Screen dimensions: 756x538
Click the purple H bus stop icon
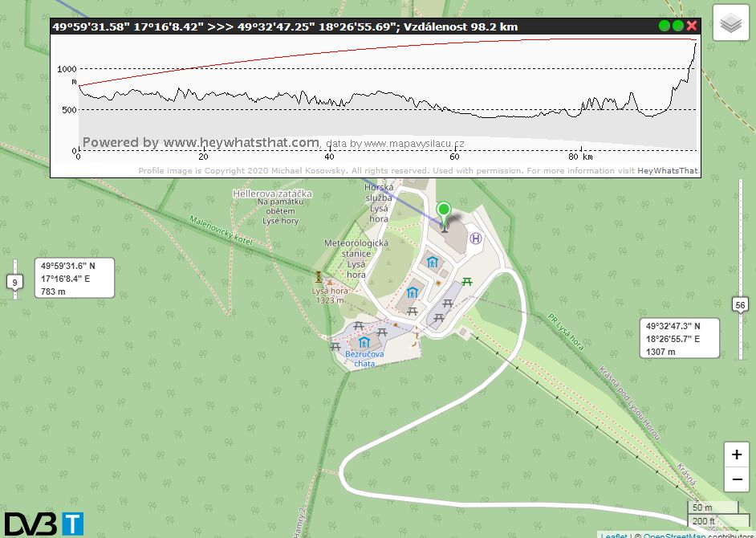pyautogui.click(x=476, y=238)
